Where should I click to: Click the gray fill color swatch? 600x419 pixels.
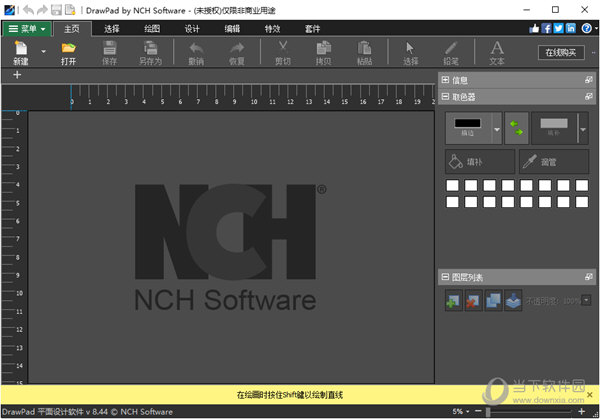point(554,123)
